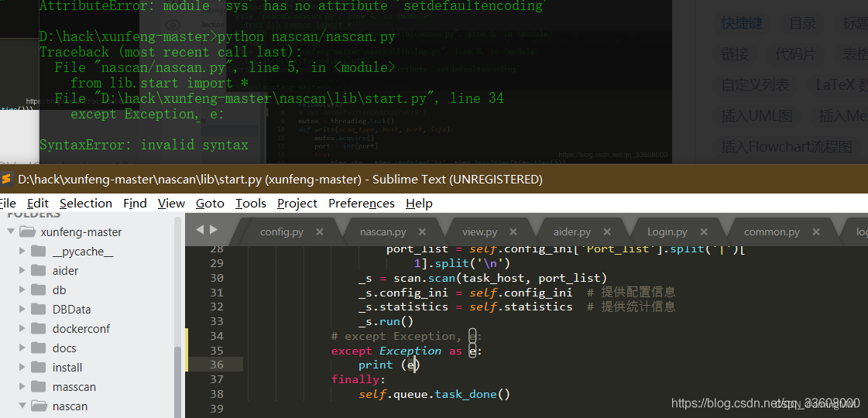This screenshot has height=418, width=868.
Task: Switch to the view.py tab
Action: [x=479, y=232]
